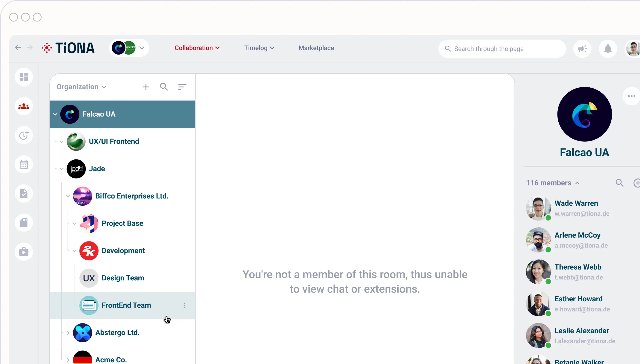This screenshot has height=364, width=640.
Task: Click the clock-plus time tracking sidebar icon
Action: tap(24, 135)
